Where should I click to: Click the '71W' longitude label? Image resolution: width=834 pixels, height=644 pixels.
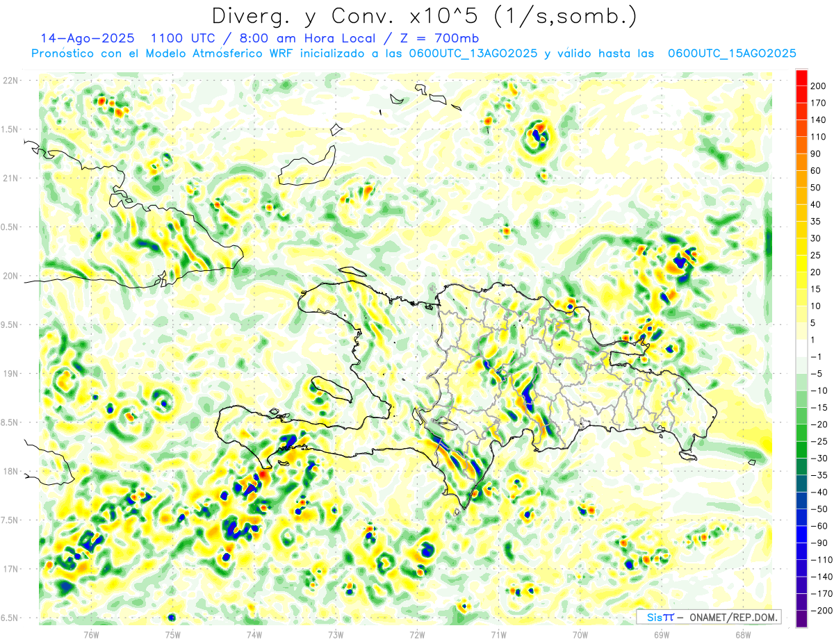coord(498,635)
